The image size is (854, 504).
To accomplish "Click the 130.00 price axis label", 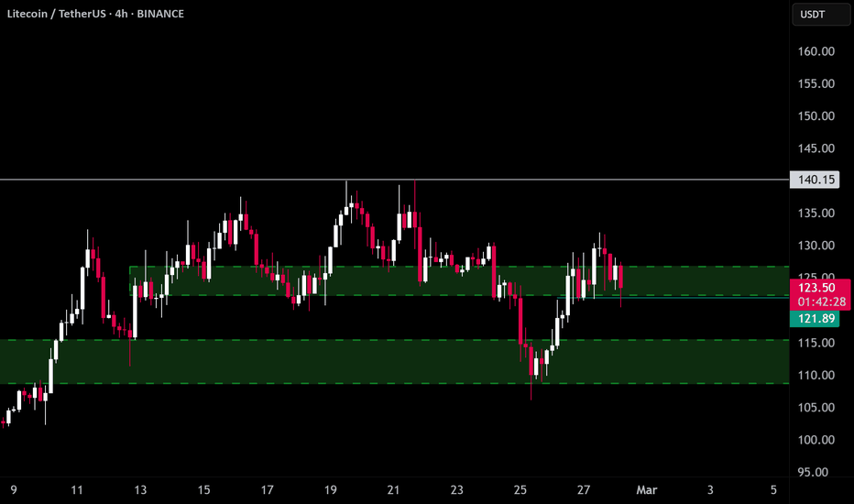I will 816,246.
